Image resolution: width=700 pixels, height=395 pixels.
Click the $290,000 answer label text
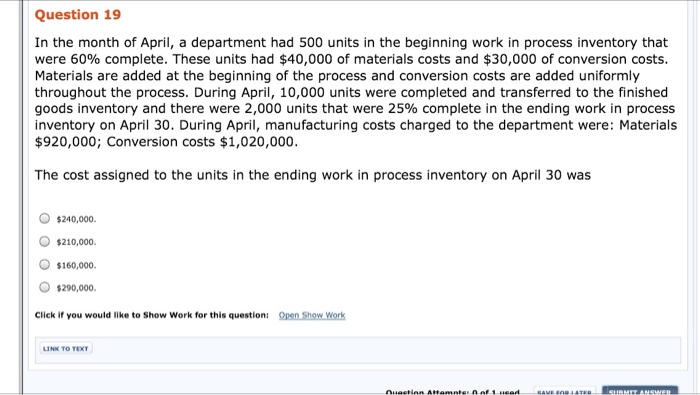76,288
